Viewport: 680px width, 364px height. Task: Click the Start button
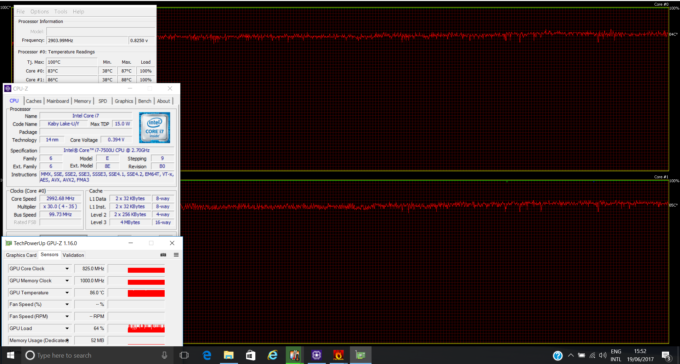tap(10, 355)
